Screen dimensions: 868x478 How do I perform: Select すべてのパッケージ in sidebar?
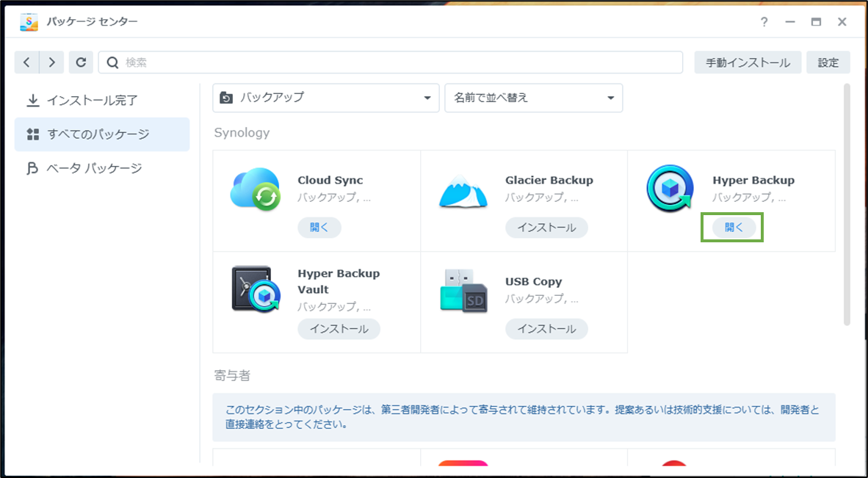[x=102, y=134]
